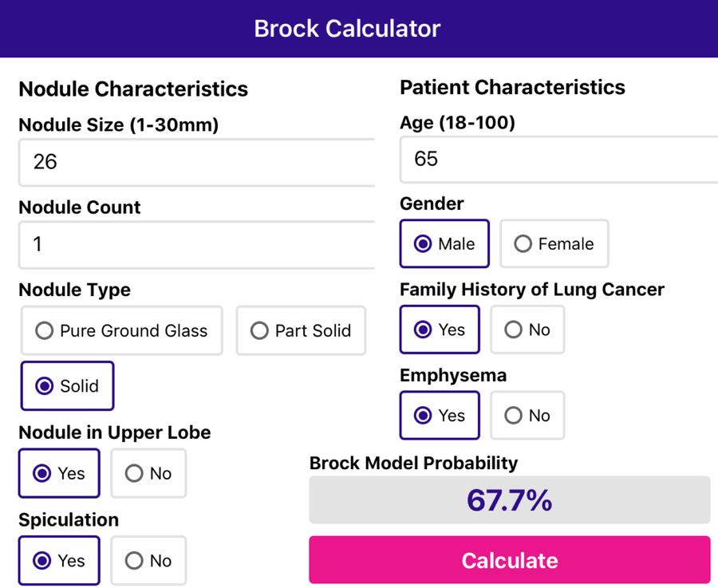Viewport: 718px width, 588px height.
Task: Click the Nodule Characteristics heading
Action: 133,89
